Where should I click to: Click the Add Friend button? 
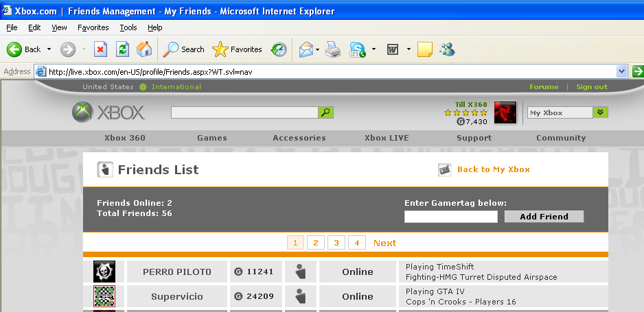click(x=544, y=217)
